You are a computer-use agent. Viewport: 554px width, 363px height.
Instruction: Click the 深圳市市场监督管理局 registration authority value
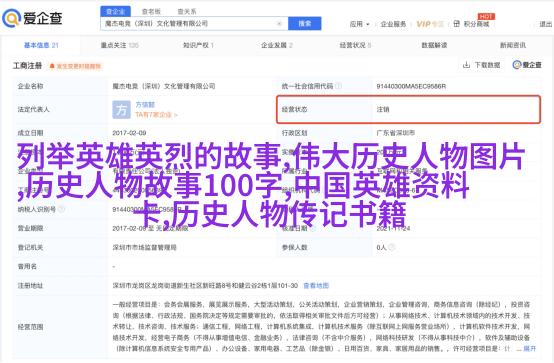[x=145, y=247]
